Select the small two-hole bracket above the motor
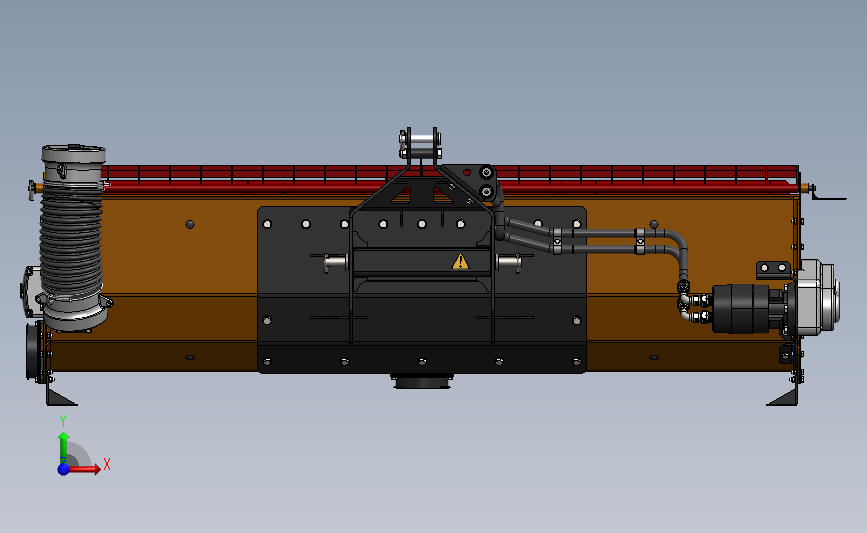This screenshot has width=867, height=533. tap(774, 269)
